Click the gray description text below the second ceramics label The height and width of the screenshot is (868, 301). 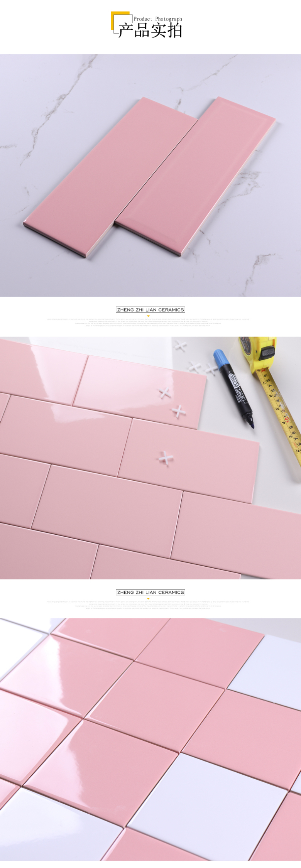(x=148, y=605)
